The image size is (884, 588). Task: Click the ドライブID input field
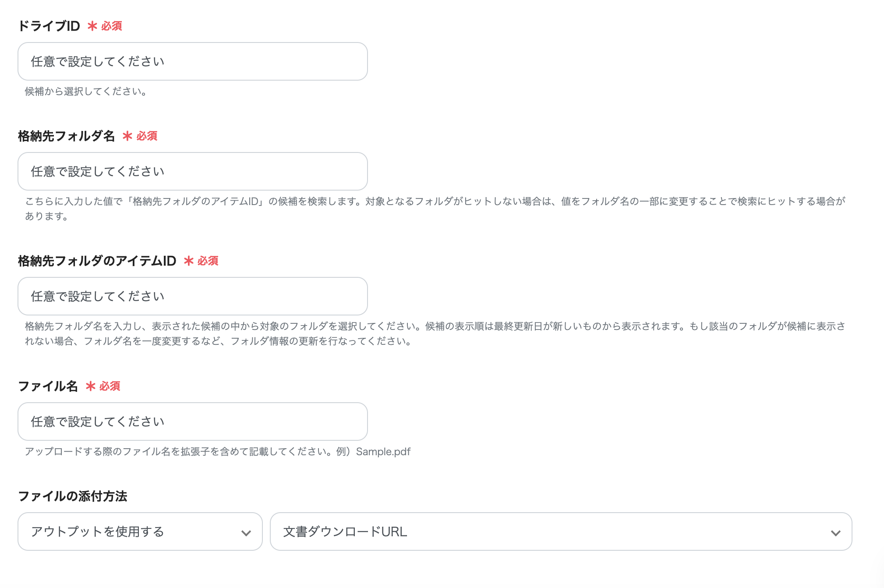(192, 61)
